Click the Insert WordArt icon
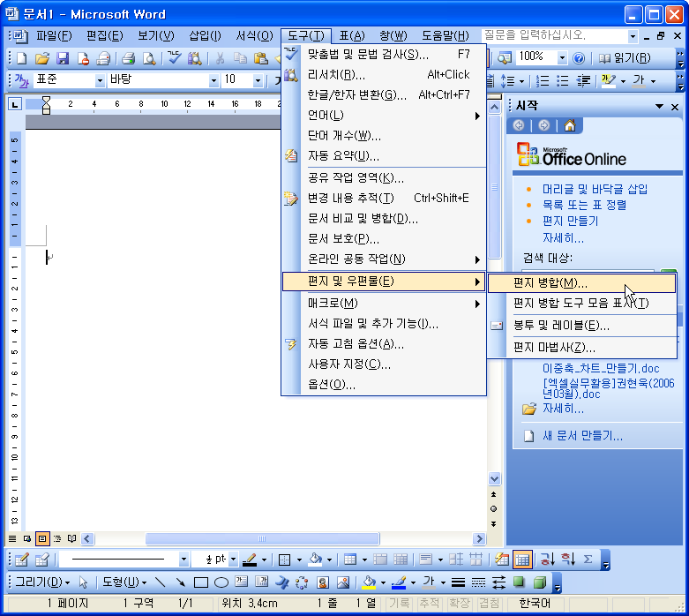The width and height of the screenshot is (689, 616). 281,582
